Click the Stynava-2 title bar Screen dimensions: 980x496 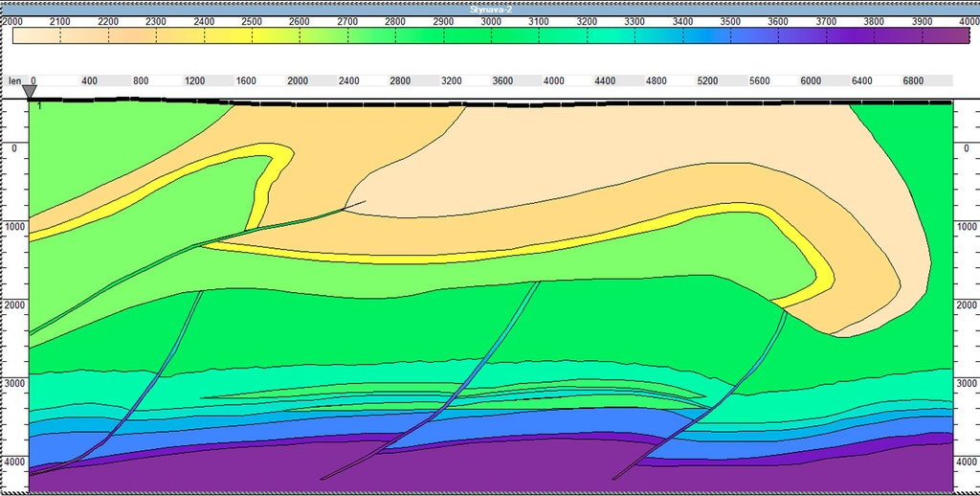(x=490, y=8)
